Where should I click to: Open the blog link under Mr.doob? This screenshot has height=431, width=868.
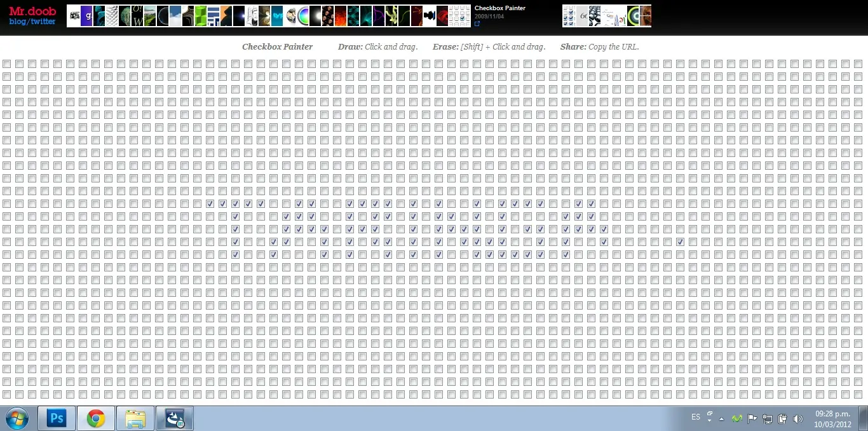click(18, 21)
